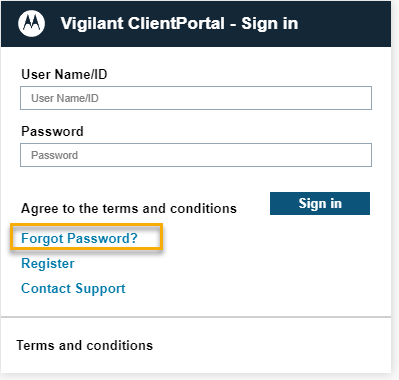399x380 pixels.
Task: Focus the Password input field
Action: click(196, 155)
